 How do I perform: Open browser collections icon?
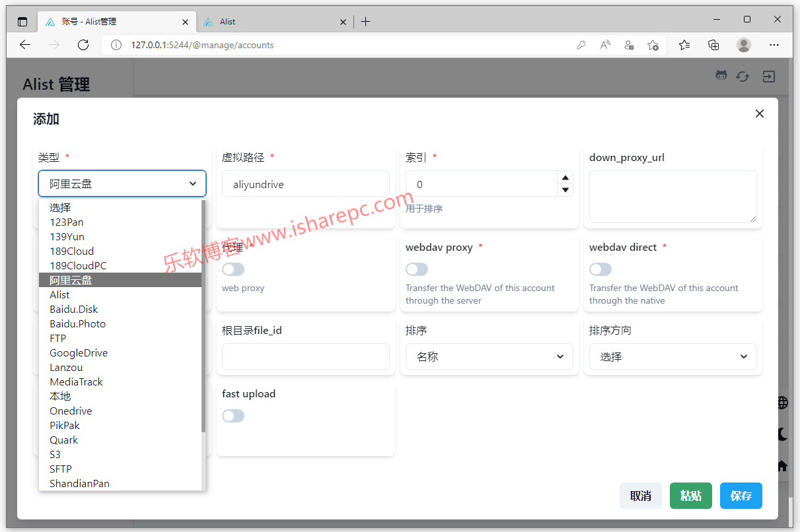[713, 45]
